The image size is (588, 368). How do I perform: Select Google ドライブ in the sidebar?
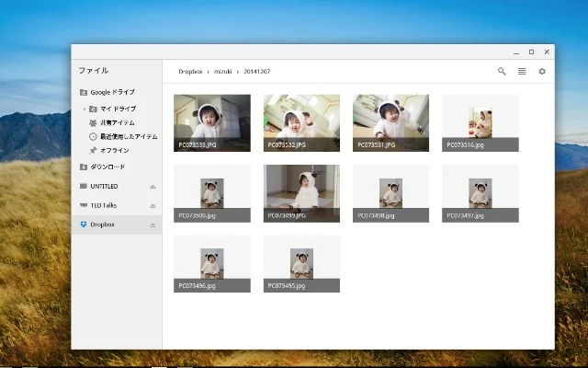tap(112, 92)
